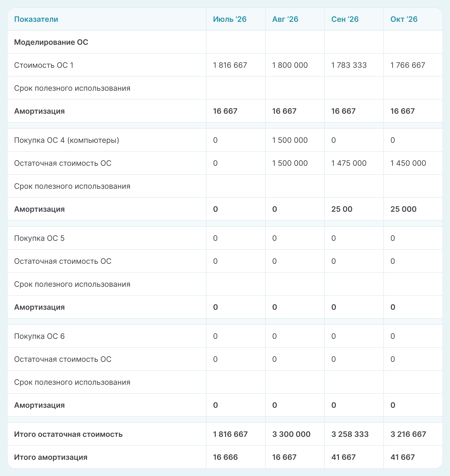Click the Сен '26 column header

tap(345, 19)
